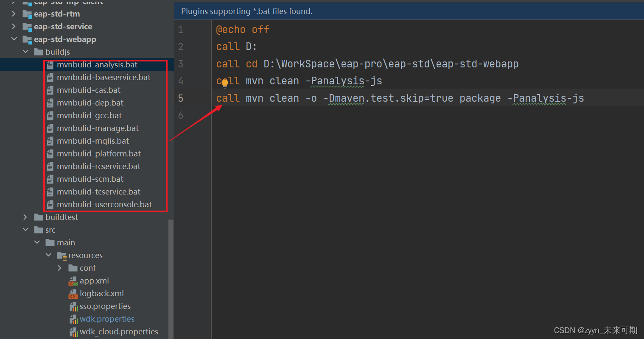Screen dimensions: 644x339
Task: Click '-Dmaven.test.skip=true' on line 5
Action: (x=388, y=98)
